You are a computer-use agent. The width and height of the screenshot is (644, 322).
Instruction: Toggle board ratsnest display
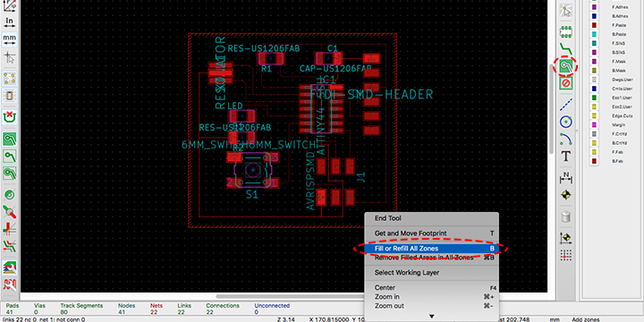point(10,78)
